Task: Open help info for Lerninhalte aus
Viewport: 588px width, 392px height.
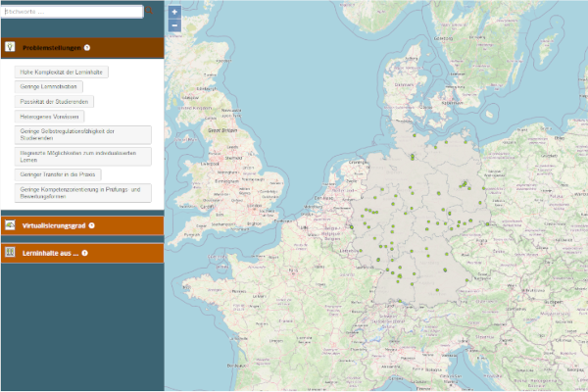Action: click(85, 253)
